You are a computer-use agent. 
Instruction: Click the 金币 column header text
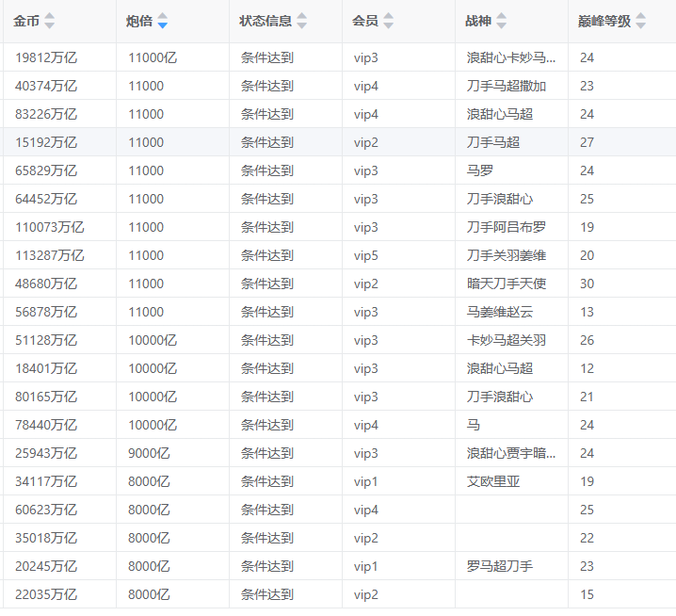tap(26, 21)
